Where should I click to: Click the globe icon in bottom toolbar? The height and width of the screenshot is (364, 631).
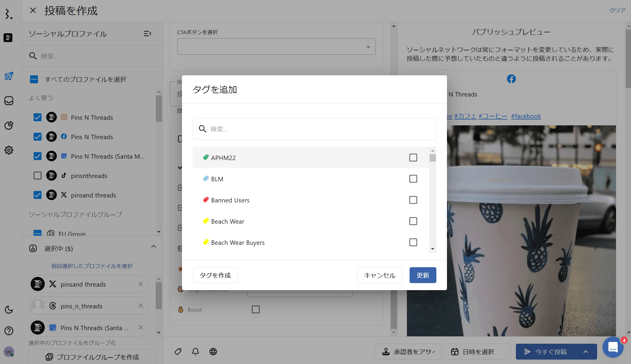coord(213,352)
